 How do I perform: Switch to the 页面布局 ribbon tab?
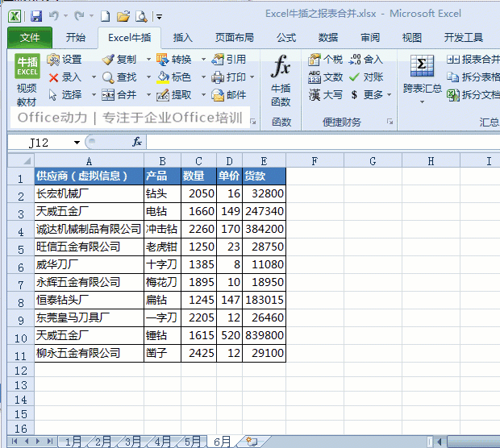(x=235, y=38)
